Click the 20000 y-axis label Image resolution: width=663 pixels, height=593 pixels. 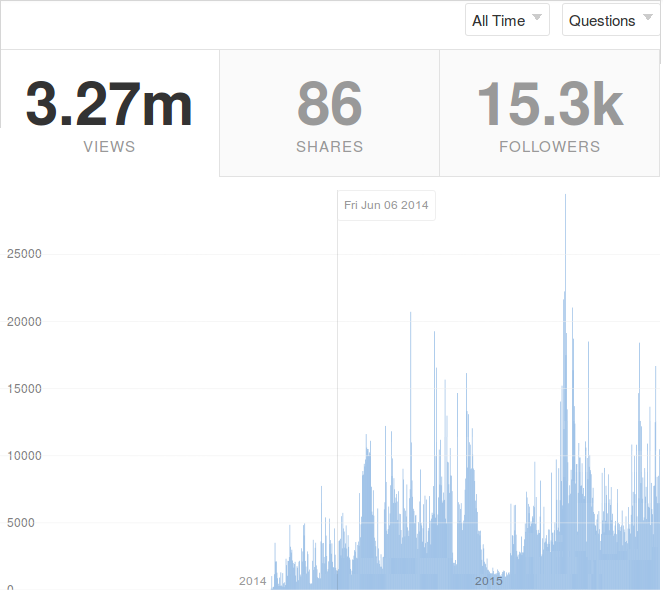[x=24, y=321]
